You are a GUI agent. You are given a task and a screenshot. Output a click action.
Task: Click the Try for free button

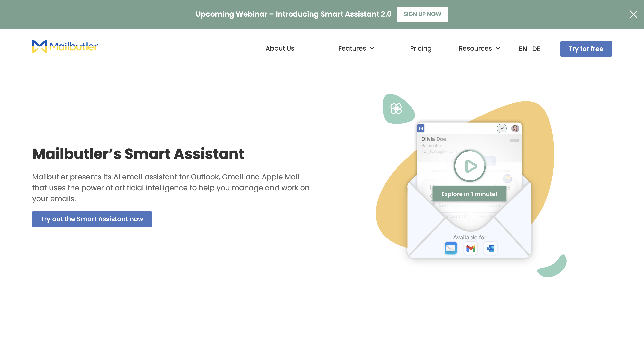[x=586, y=49]
